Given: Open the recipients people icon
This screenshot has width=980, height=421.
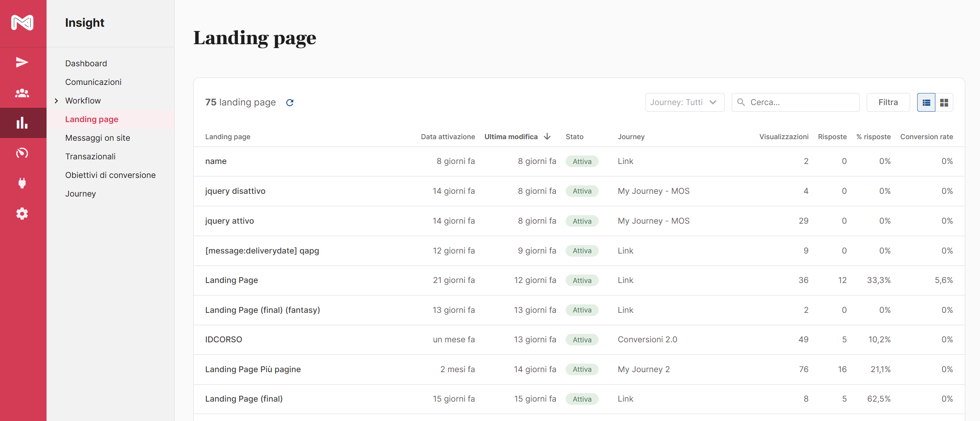Looking at the screenshot, I should tap(22, 93).
